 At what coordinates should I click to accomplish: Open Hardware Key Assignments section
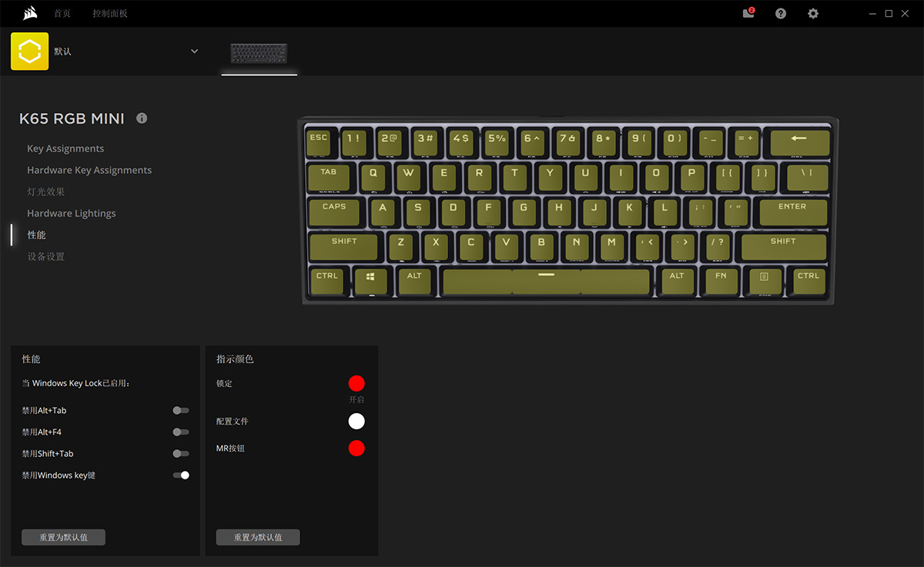coord(89,170)
